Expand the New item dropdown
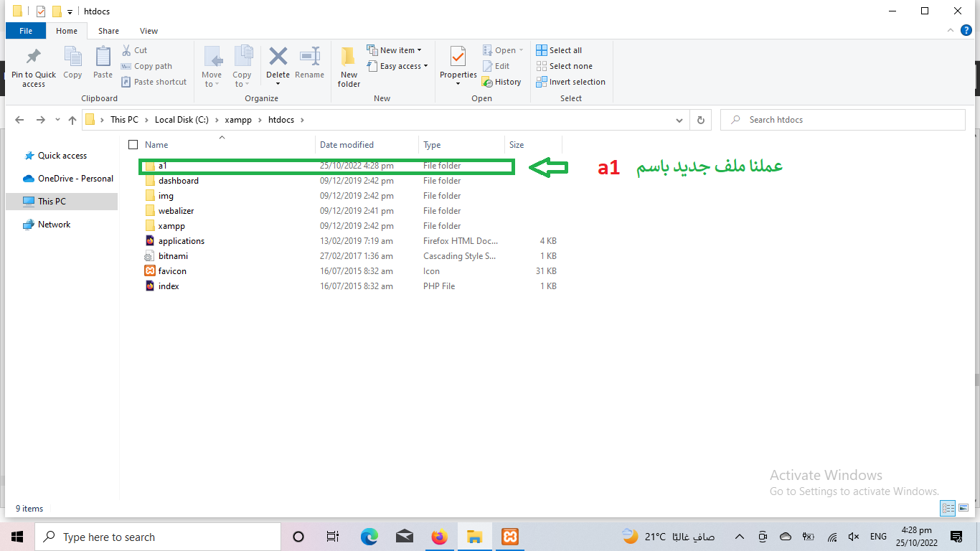The image size is (980, 551). point(394,50)
